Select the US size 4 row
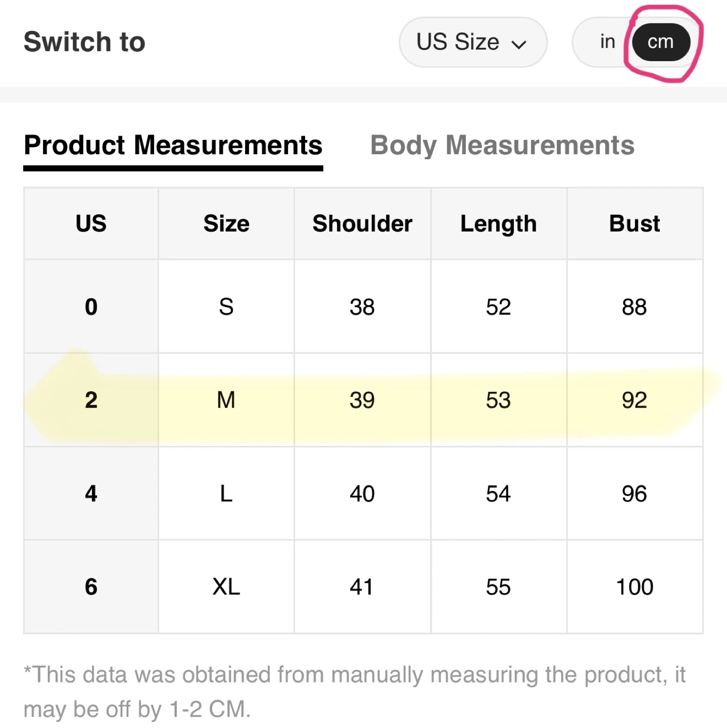This screenshot has width=727, height=728. pyautogui.click(x=91, y=493)
